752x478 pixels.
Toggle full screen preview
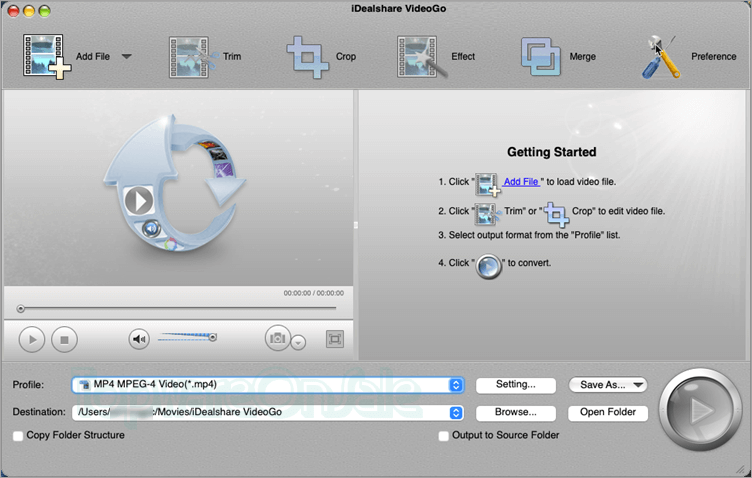click(335, 339)
